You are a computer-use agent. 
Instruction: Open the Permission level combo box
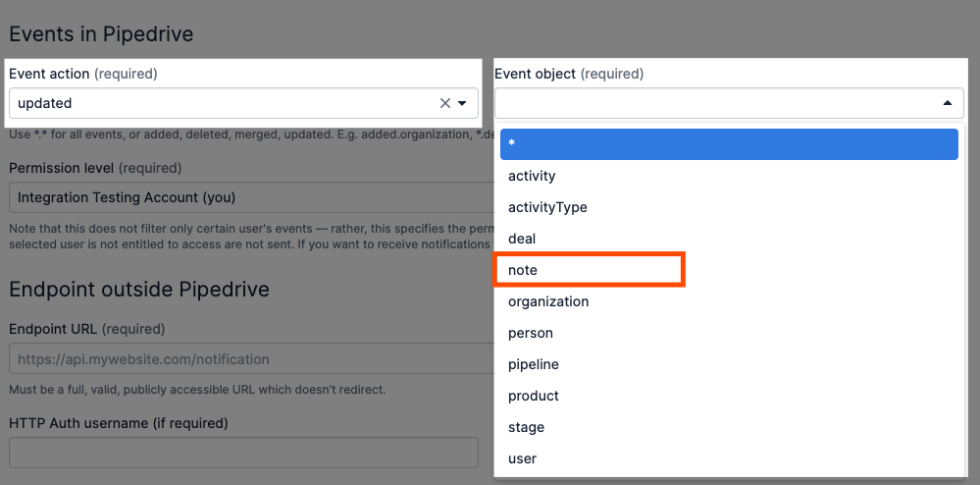(x=251, y=197)
